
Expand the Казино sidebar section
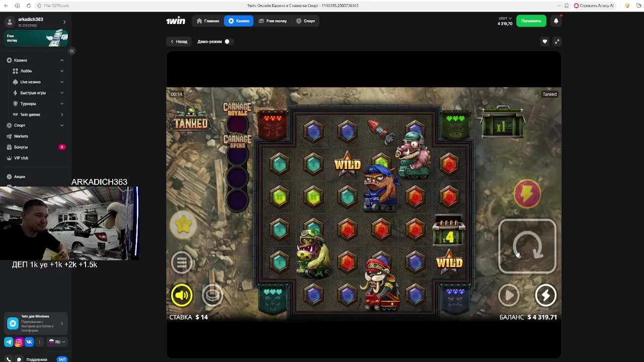click(x=62, y=60)
